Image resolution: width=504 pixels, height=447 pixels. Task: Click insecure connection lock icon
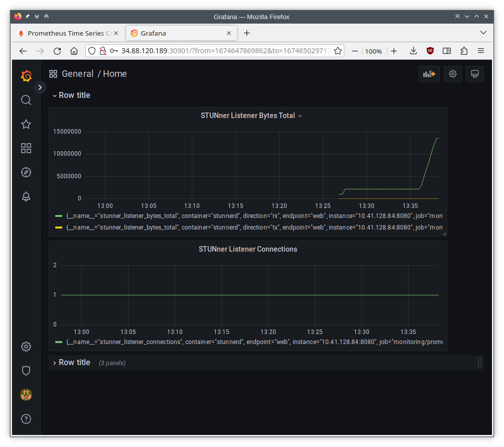coord(102,51)
